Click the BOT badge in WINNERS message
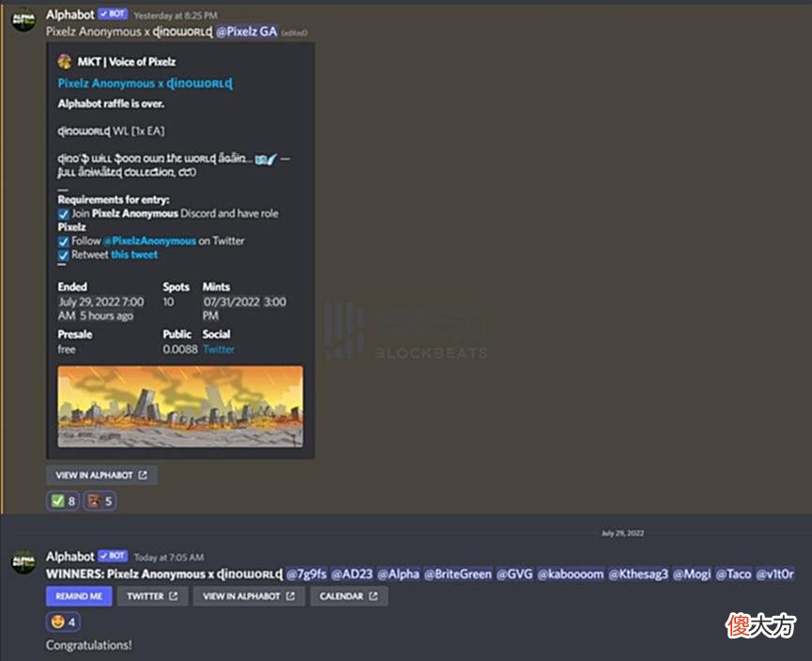This screenshot has width=812, height=661. [x=113, y=556]
